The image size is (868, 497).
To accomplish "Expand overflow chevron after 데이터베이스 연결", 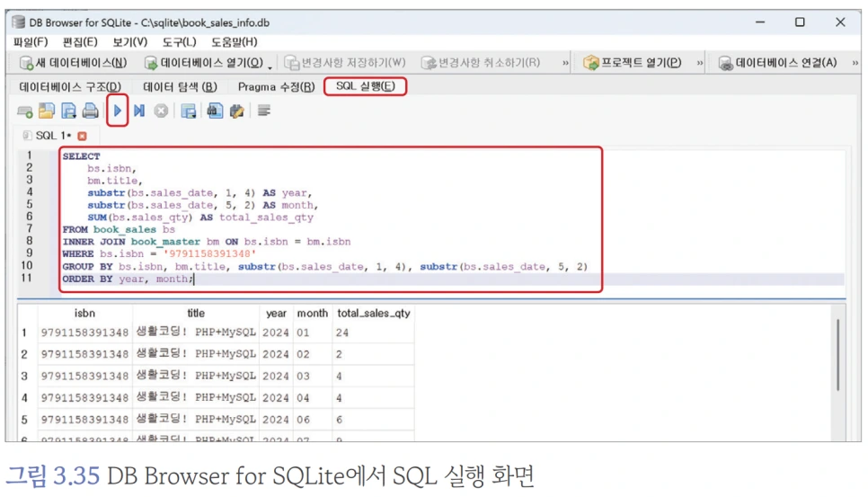I will tap(855, 63).
